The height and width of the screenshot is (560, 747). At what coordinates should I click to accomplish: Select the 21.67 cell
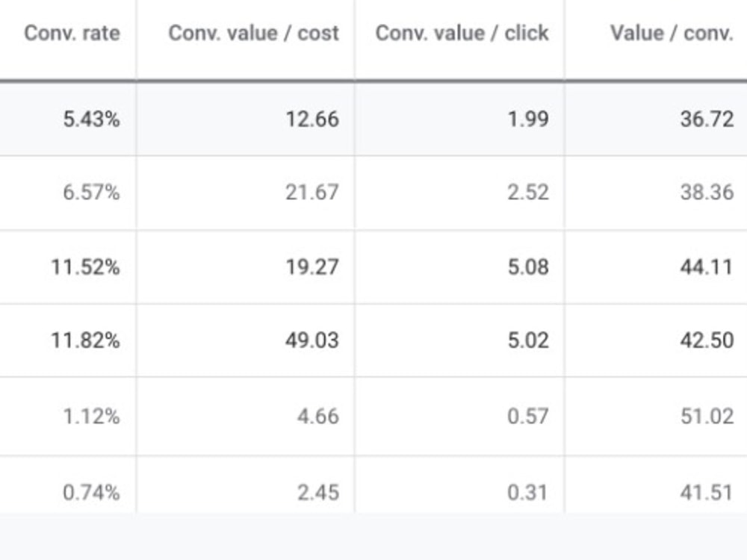tap(312, 193)
